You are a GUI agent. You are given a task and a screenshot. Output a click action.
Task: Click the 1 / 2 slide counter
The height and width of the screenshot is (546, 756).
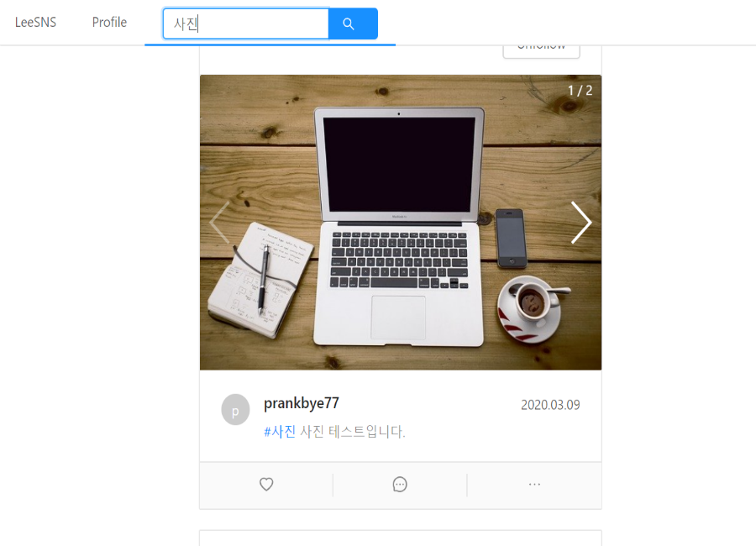coord(580,91)
